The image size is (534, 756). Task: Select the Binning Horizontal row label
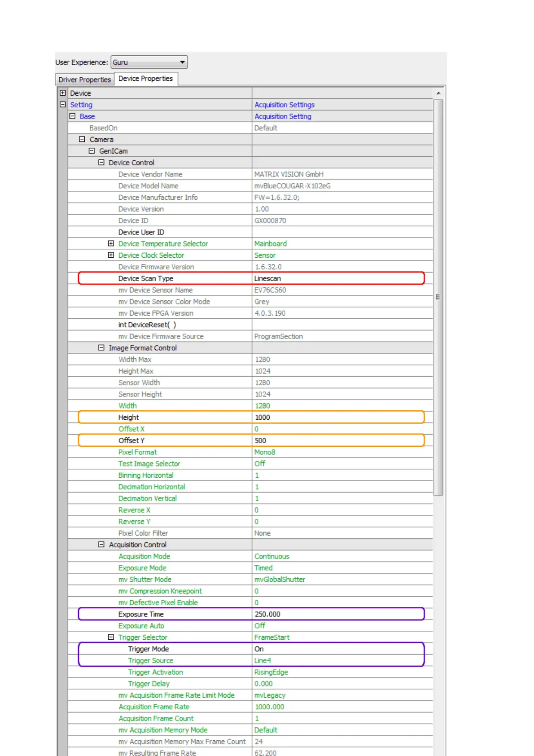[x=146, y=475]
